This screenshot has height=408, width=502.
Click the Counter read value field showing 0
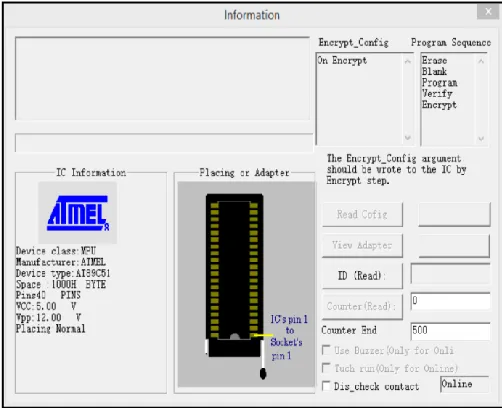pyautogui.click(x=451, y=301)
